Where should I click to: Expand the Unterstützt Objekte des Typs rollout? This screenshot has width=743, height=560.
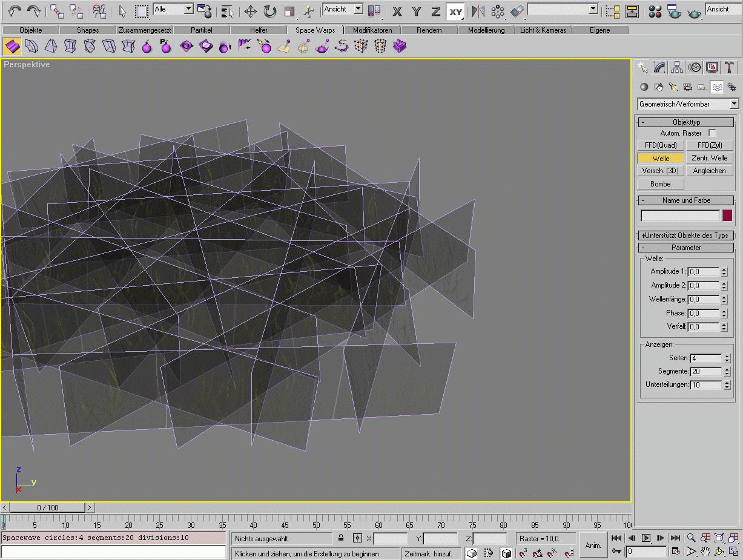point(686,236)
